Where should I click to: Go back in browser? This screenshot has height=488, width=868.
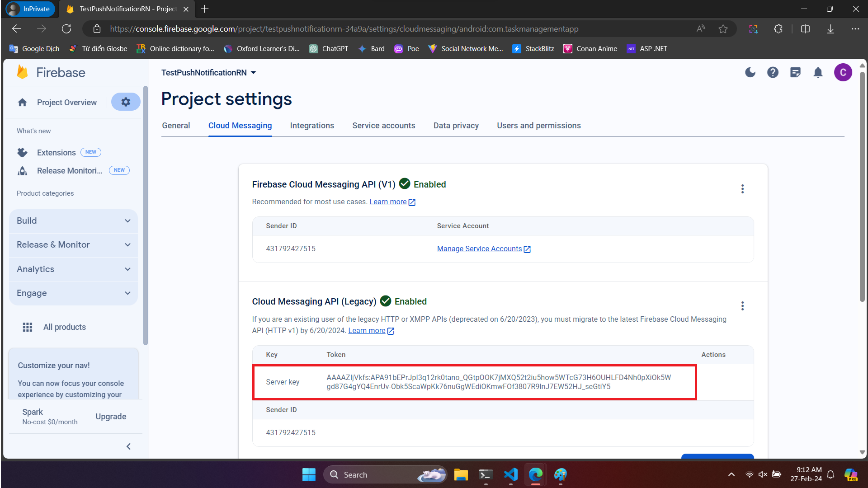pos(17,29)
